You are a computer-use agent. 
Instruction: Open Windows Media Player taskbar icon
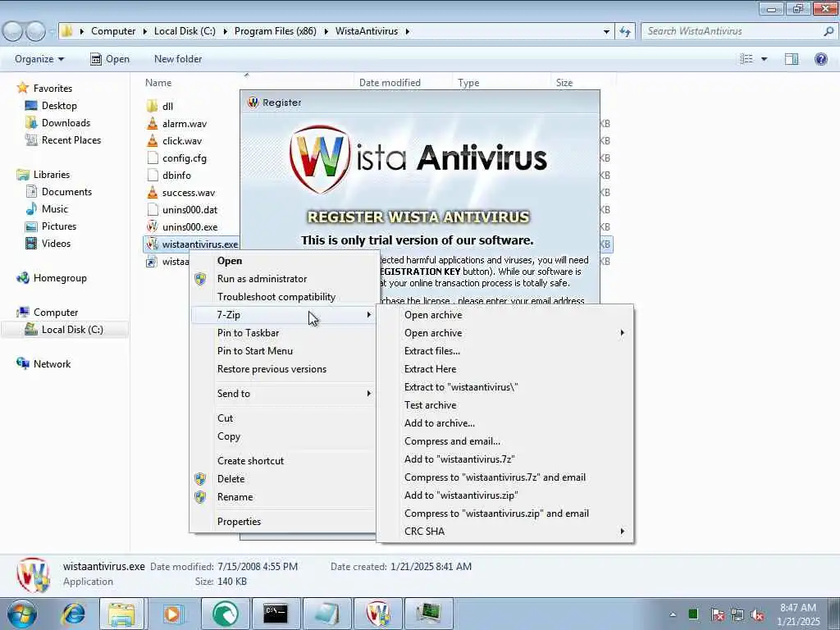coord(172,614)
